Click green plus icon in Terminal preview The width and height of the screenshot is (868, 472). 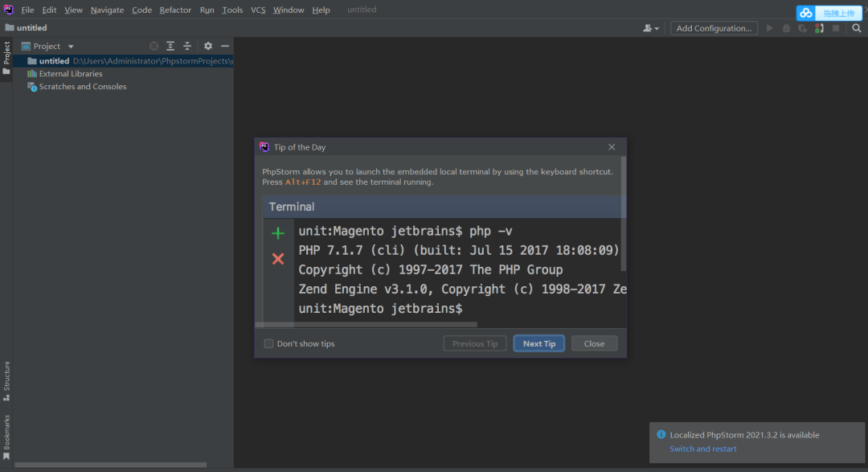(x=278, y=233)
